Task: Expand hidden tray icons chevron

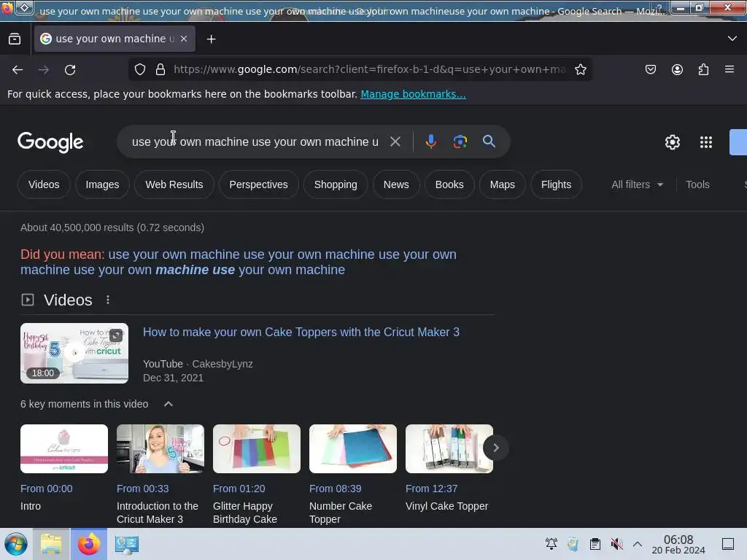Action: [638, 544]
